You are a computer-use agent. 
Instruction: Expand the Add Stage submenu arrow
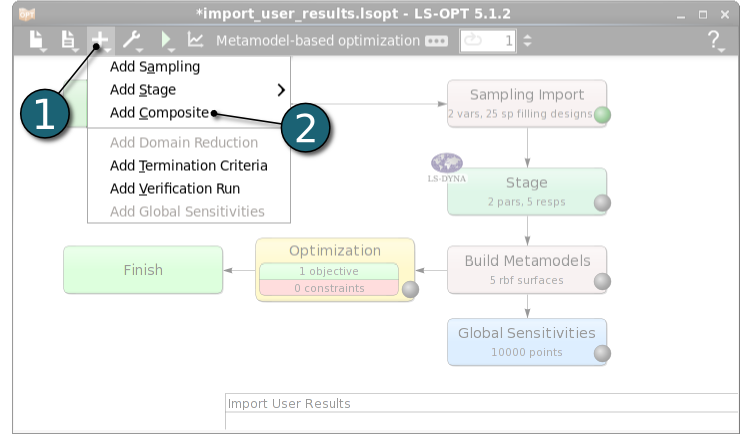(x=281, y=90)
